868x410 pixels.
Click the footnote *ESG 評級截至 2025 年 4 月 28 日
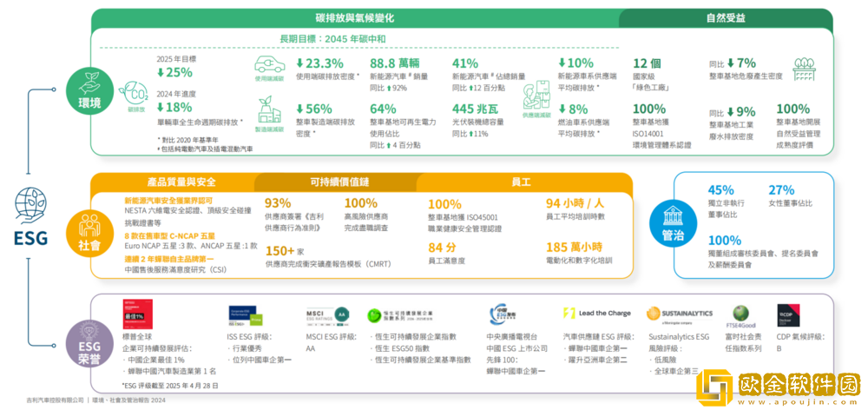click(169, 385)
